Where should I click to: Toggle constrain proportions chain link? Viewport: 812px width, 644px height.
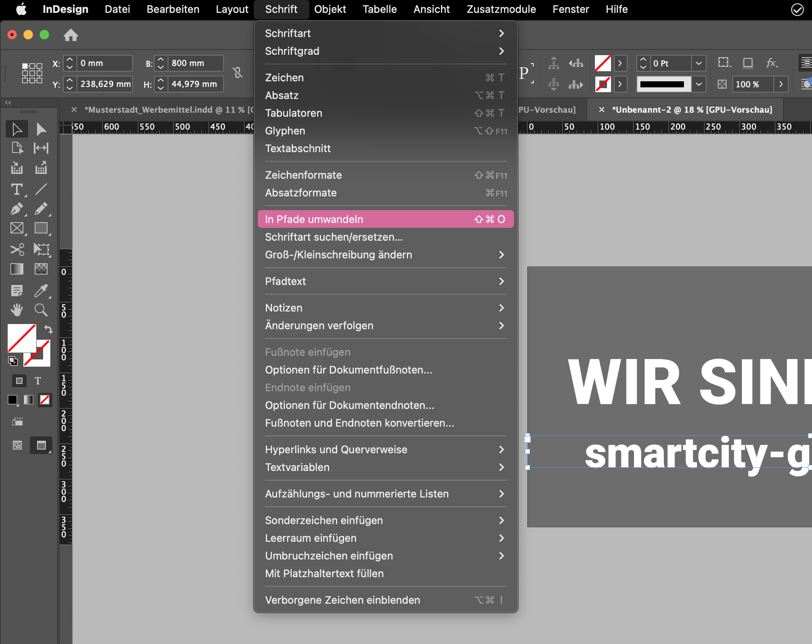[238, 73]
